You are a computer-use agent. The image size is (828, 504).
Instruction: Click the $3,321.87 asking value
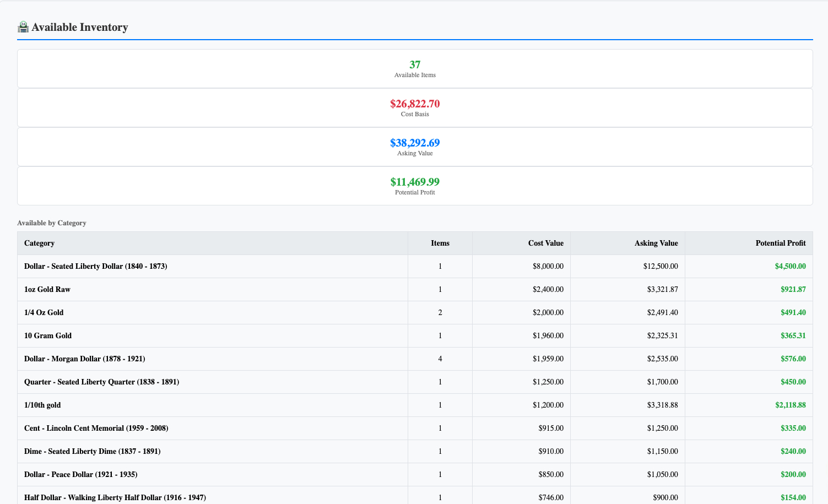coord(663,289)
